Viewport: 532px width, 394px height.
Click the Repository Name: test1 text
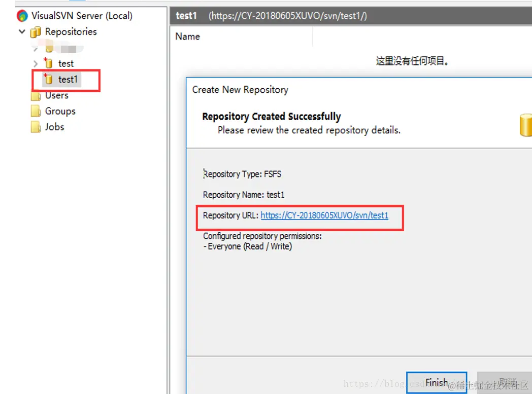click(x=244, y=195)
